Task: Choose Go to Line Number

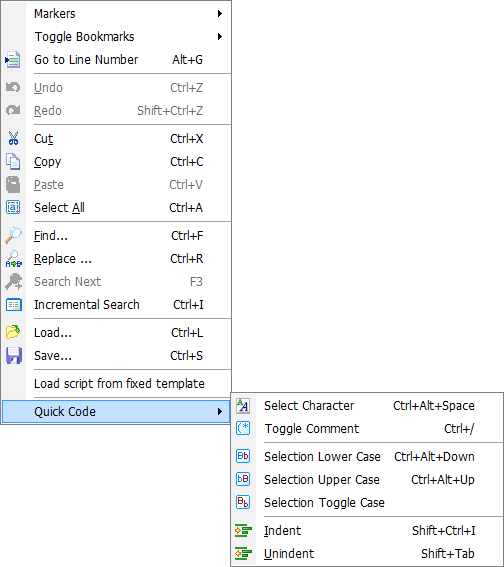Action: [x=116, y=60]
